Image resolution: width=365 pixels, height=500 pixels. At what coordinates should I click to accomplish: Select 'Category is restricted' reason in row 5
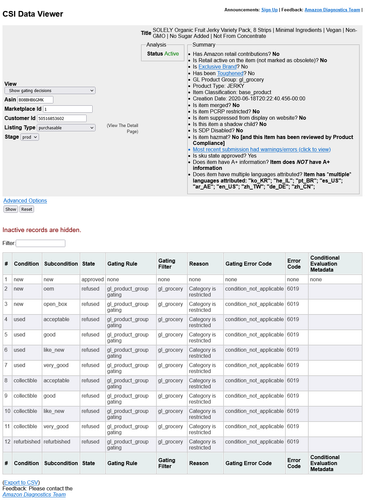[x=206, y=338]
